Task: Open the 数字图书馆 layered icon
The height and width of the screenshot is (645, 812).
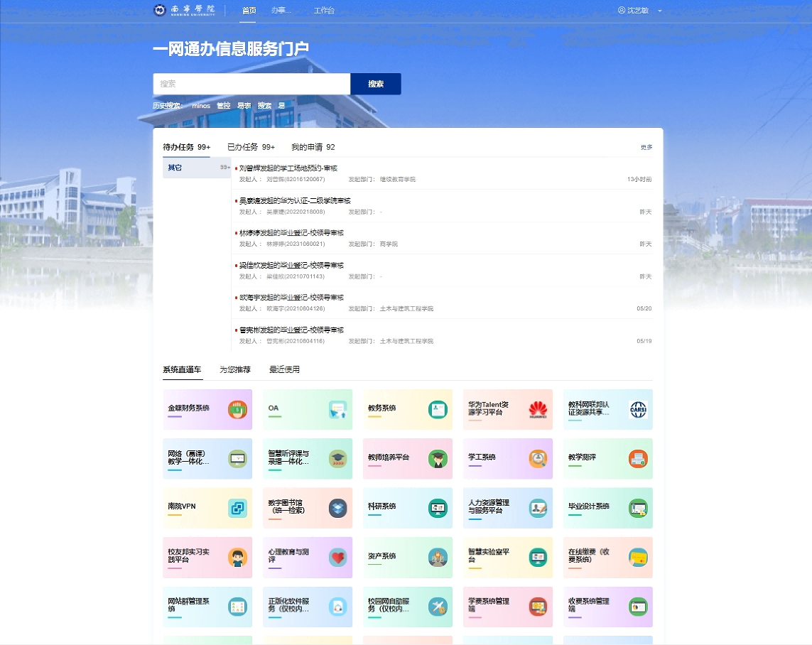Action: pyautogui.click(x=337, y=508)
